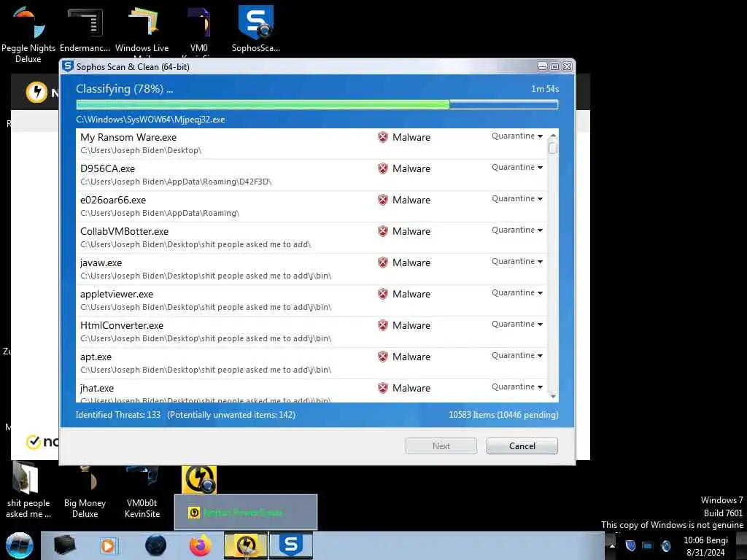Click Norton Power Eraser thumbnail preview
Viewport: 747px width, 560px height.
pyautogui.click(x=246, y=512)
